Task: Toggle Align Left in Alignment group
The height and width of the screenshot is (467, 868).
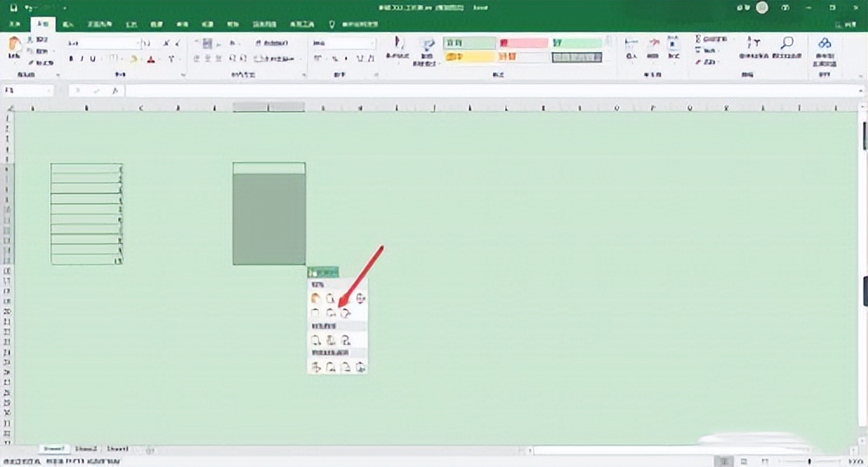Action: [x=196, y=59]
